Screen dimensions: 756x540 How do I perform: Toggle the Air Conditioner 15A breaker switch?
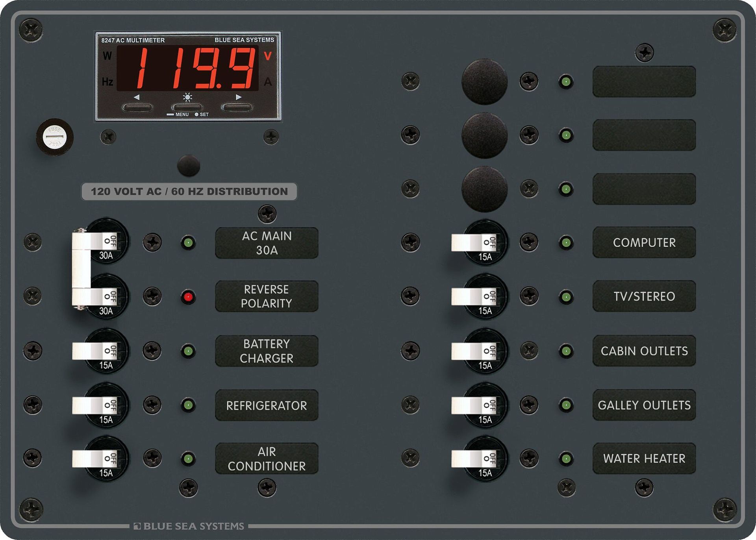tap(94, 459)
